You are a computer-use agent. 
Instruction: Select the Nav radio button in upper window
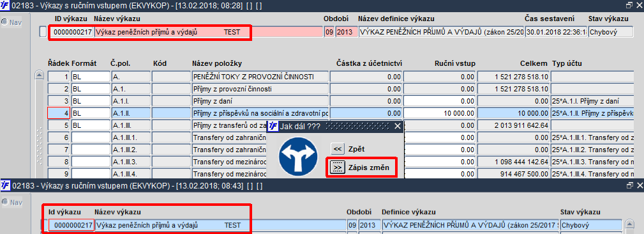4,22
